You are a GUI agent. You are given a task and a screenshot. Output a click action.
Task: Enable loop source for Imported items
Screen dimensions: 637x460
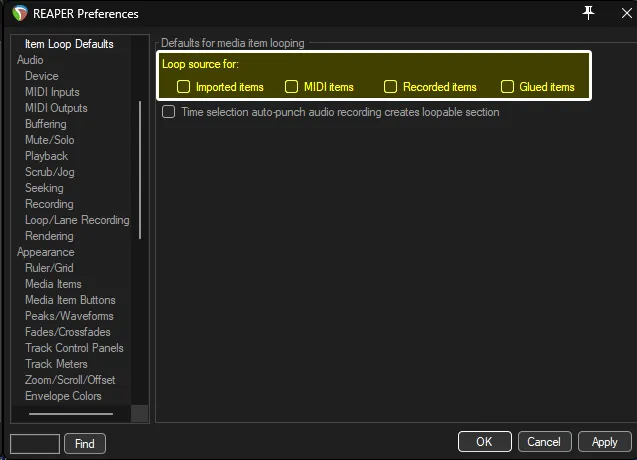tap(183, 87)
